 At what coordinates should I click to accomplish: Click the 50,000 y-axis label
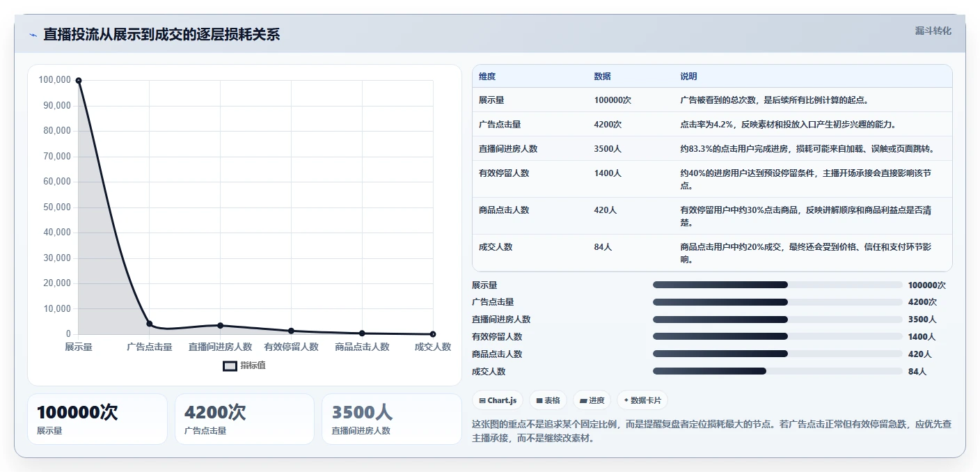57,207
